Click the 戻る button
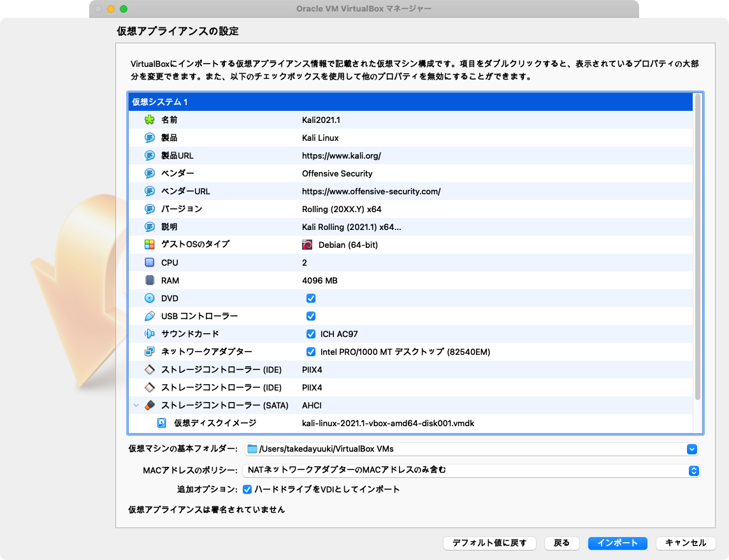The width and height of the screenshot is (729, 560). 561,543
